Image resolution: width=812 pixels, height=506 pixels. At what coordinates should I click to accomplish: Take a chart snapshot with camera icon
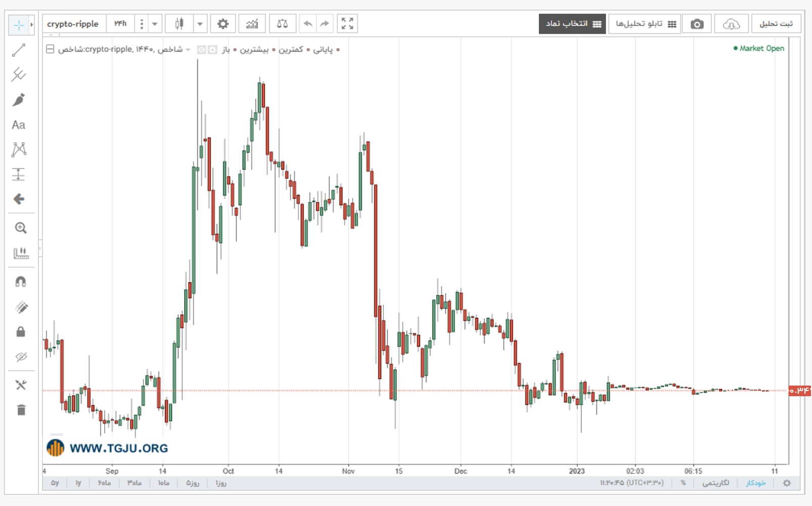coord(697,24)
